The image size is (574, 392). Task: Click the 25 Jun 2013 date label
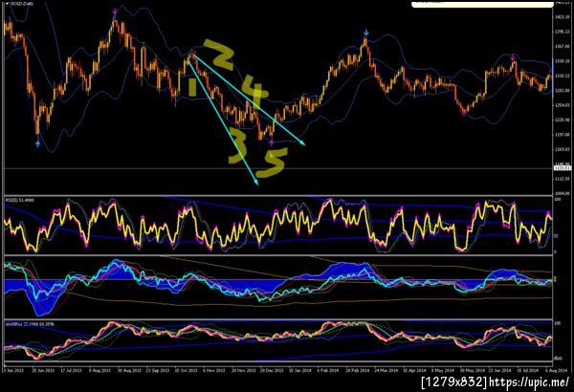click(x=43, y=370)
